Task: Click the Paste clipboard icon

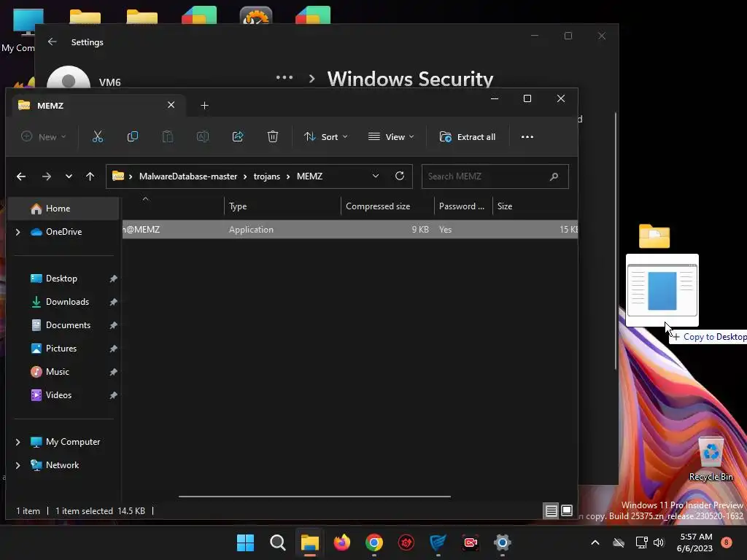Action: 167,136
